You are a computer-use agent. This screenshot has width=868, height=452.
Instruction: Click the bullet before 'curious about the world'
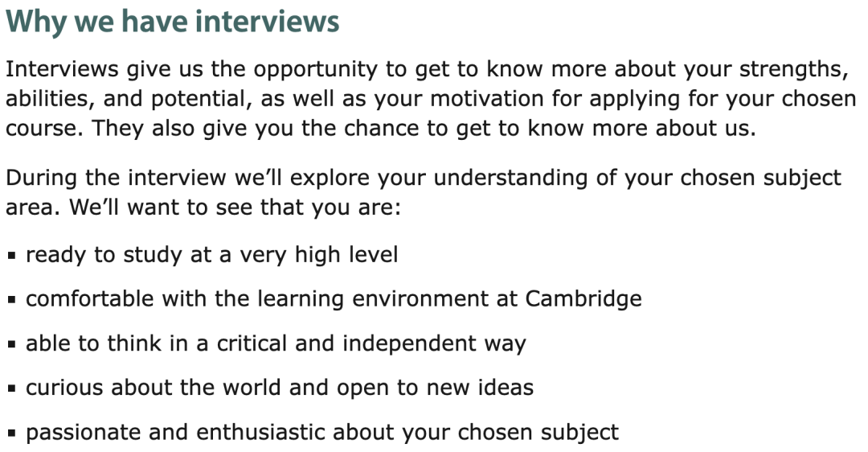coord(12,388)
